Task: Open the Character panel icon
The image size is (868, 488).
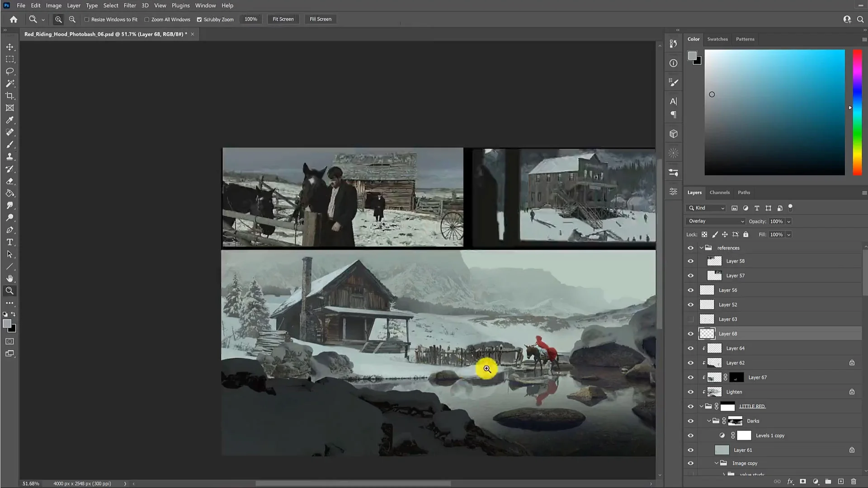Action: click(x=673, y=101)
